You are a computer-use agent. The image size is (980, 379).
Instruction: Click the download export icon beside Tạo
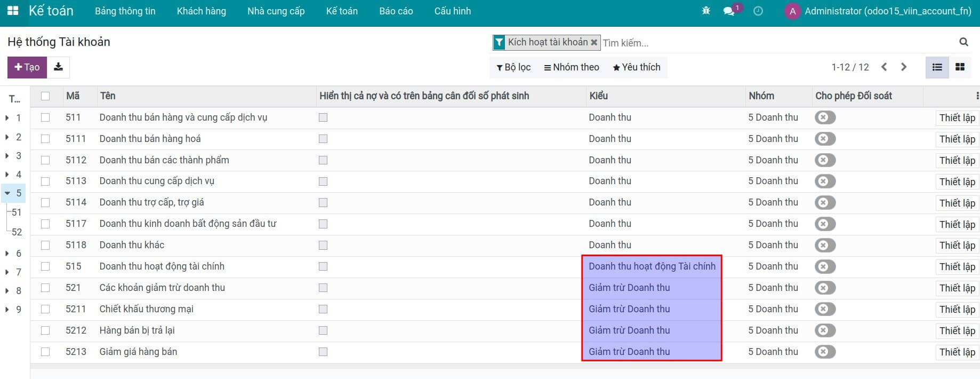pyautogui.click(x=59, y=67)
